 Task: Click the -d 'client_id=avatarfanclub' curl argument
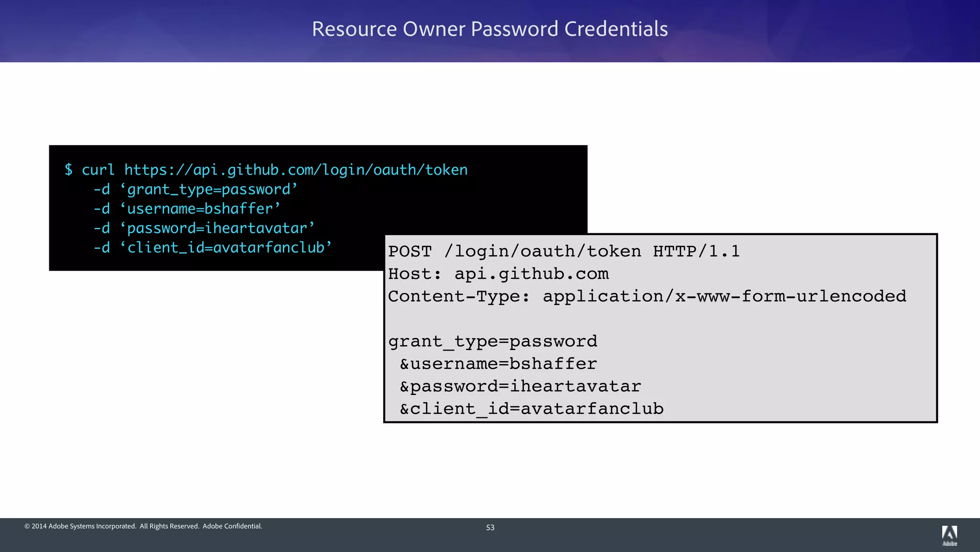(x=212, y=248)
